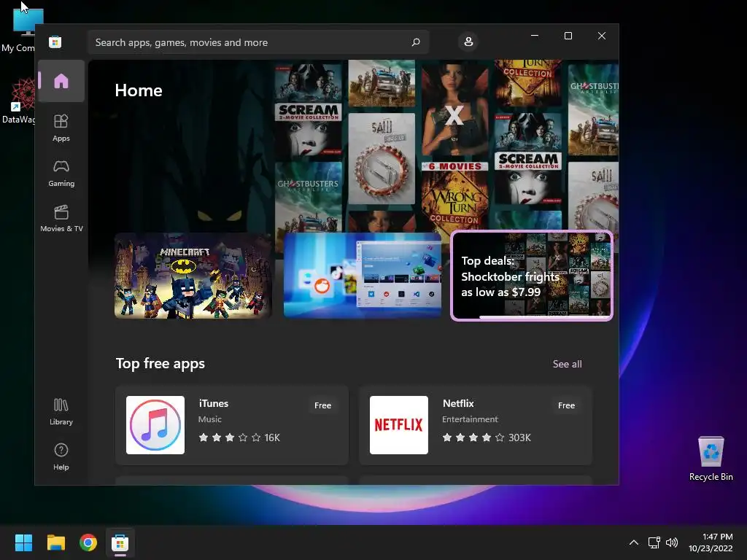Click Microsoft Store icon in the taskbar

(x=120, y=542)
